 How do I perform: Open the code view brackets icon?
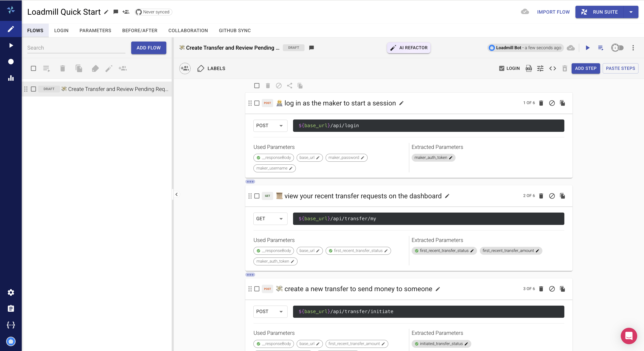[x=552, y=68]
